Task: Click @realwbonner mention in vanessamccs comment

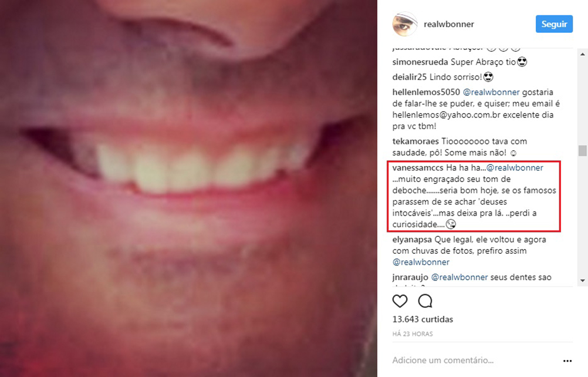Action: click(515, 168)
